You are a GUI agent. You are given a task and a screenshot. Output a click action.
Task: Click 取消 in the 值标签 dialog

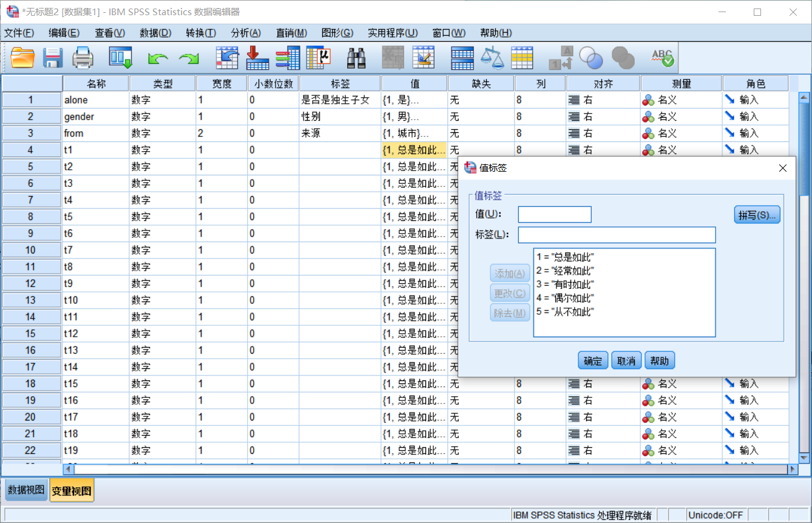(x=626, y=361)
